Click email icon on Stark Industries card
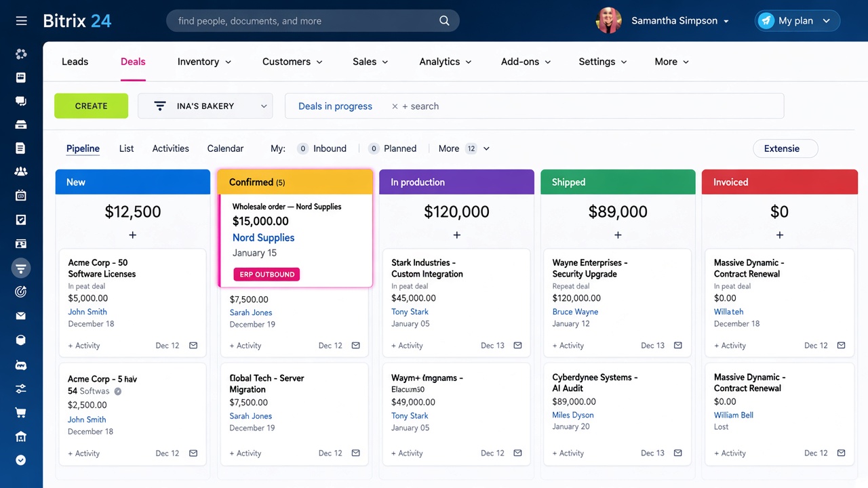Screen dimensions: 868x488 517,346
